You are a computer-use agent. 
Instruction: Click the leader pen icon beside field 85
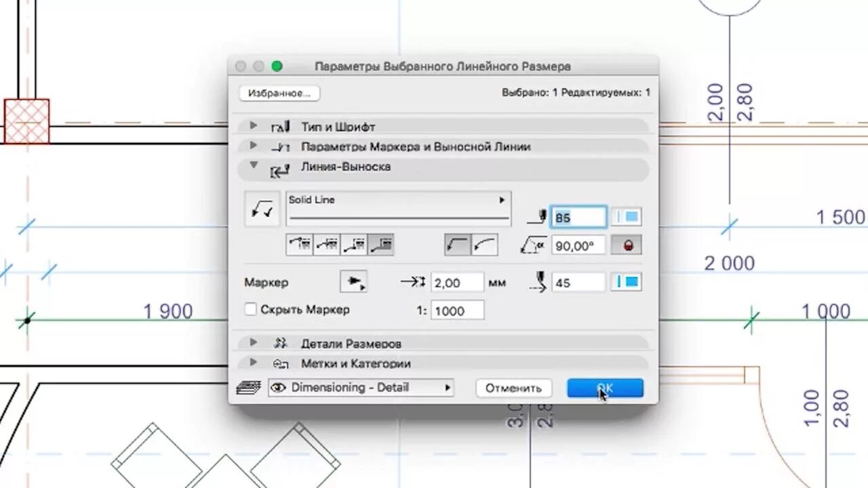pyautogui.click(x=536, y=218)
